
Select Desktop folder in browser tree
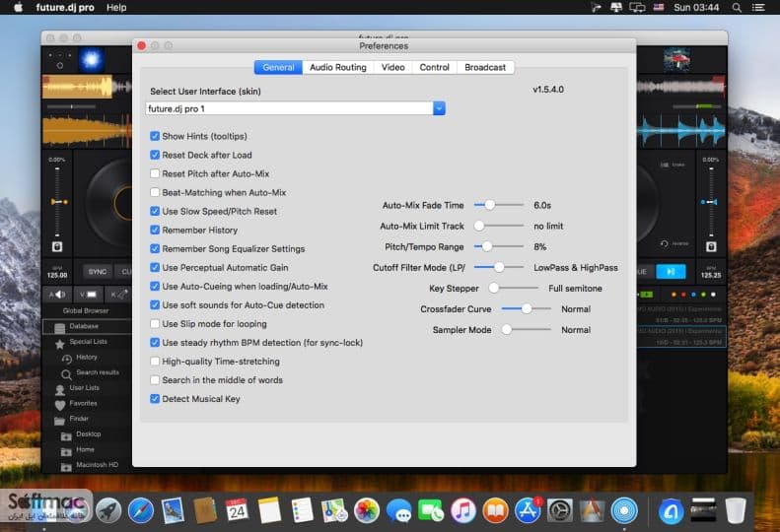(x=88, y=434)
